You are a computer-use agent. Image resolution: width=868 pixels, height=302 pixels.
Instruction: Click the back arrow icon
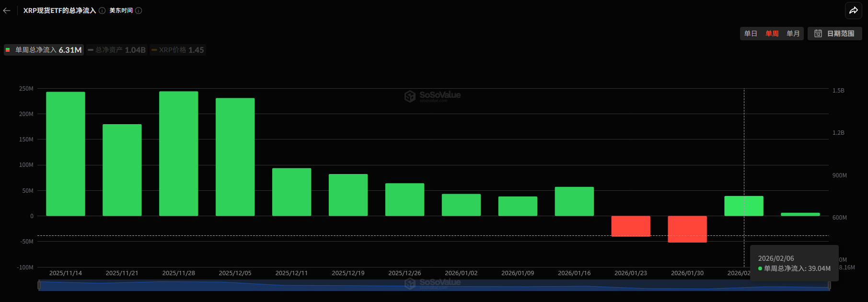coord(7,11)
